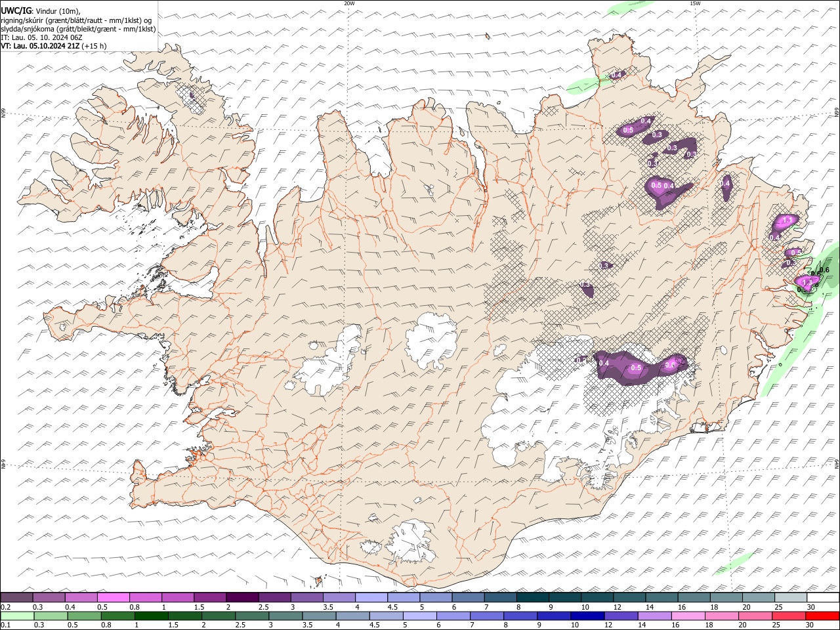Click the 20W longitude label
Viewport: 840px width, 630px height.
coord(350,3)
